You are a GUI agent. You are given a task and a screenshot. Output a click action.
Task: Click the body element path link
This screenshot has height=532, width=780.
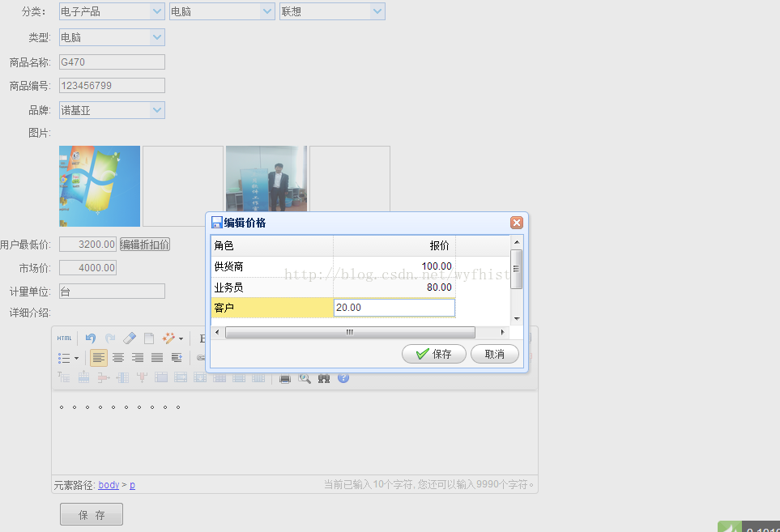(109, 485)
